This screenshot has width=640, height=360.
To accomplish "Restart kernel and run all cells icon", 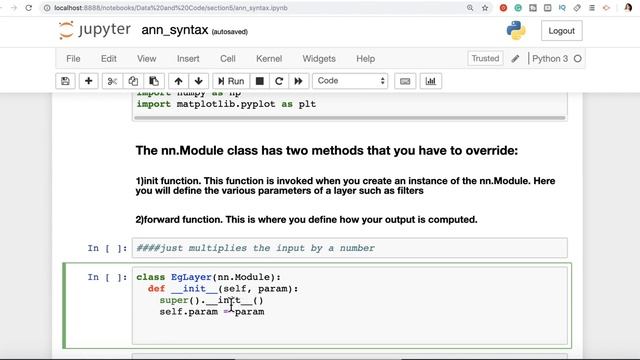I will [x=298, y=81].
